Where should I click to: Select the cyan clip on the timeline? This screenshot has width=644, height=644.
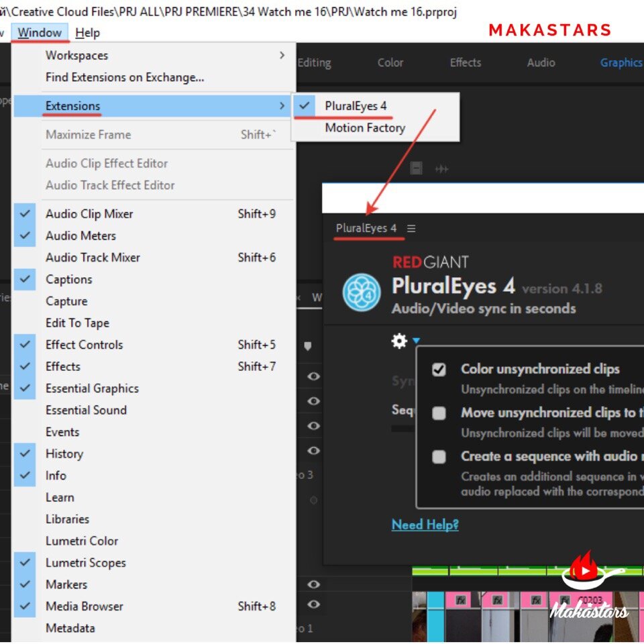pyautogui.click(x=435, y=616)
